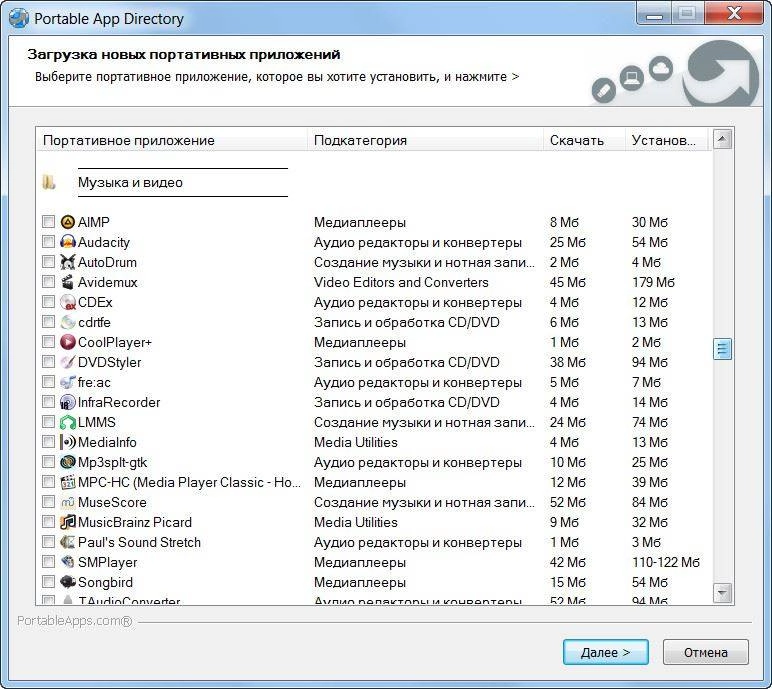Image resolution: width=772 pixels, height=689 pixels.
Task: Check the AIMP checkbox
Action: click(48, 222)
